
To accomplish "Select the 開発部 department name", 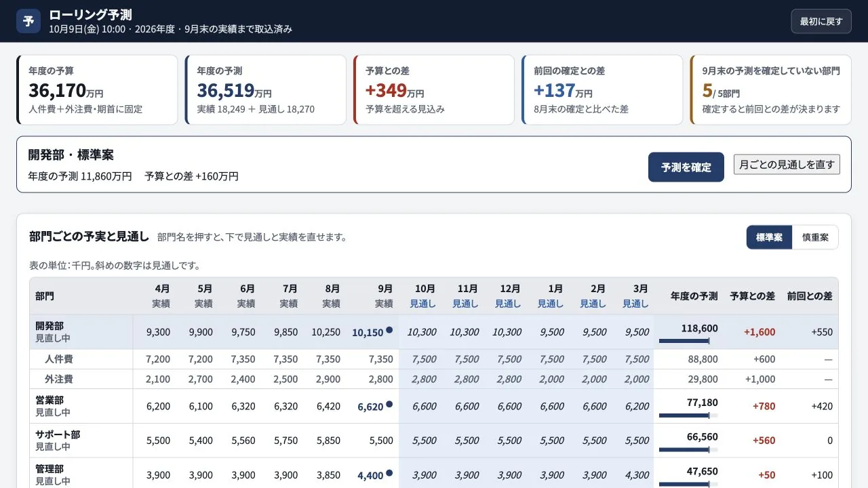I will (x=50, y=326).
